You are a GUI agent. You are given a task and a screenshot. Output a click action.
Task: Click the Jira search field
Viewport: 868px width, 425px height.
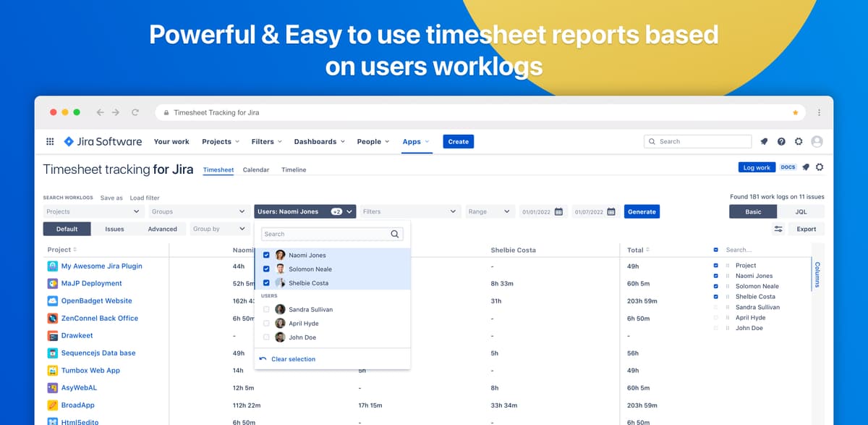698,142
